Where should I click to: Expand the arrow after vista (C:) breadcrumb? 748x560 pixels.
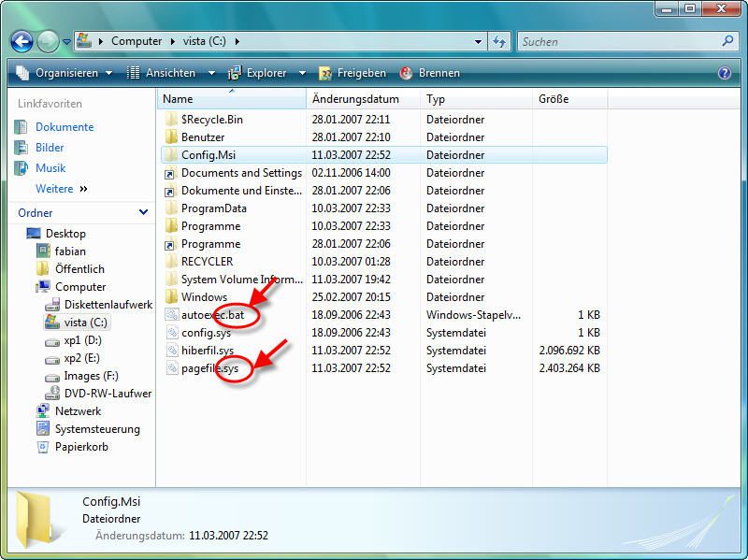click(237, 41)
